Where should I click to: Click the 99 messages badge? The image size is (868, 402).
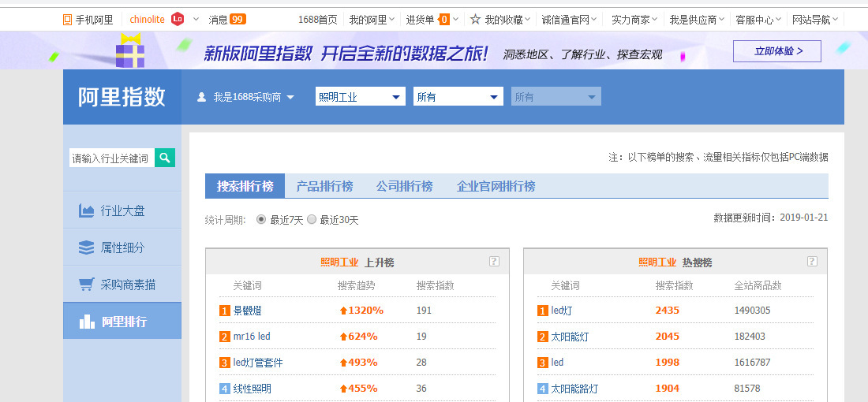pos(238,20)
